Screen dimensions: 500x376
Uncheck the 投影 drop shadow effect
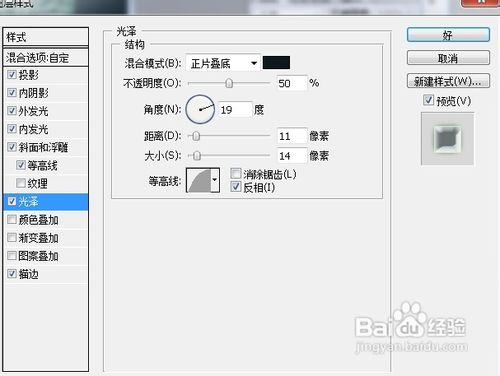pos(12,74)
